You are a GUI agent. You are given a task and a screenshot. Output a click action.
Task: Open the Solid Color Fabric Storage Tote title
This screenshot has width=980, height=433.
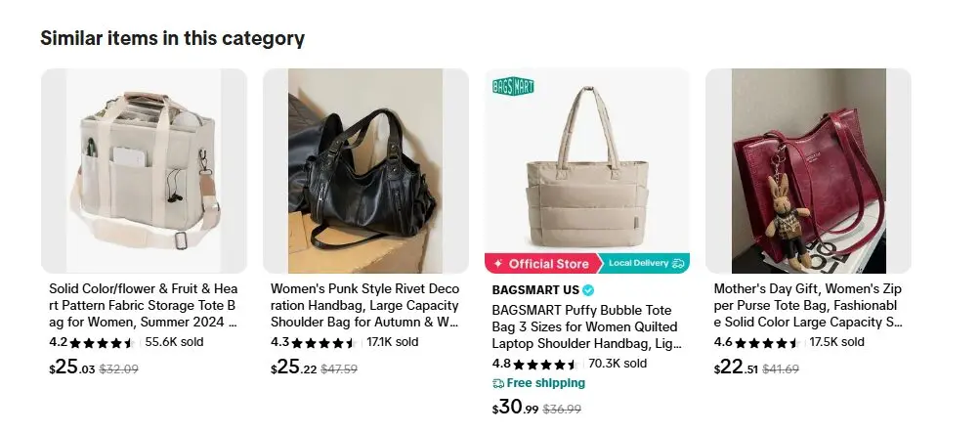point(144,306)
